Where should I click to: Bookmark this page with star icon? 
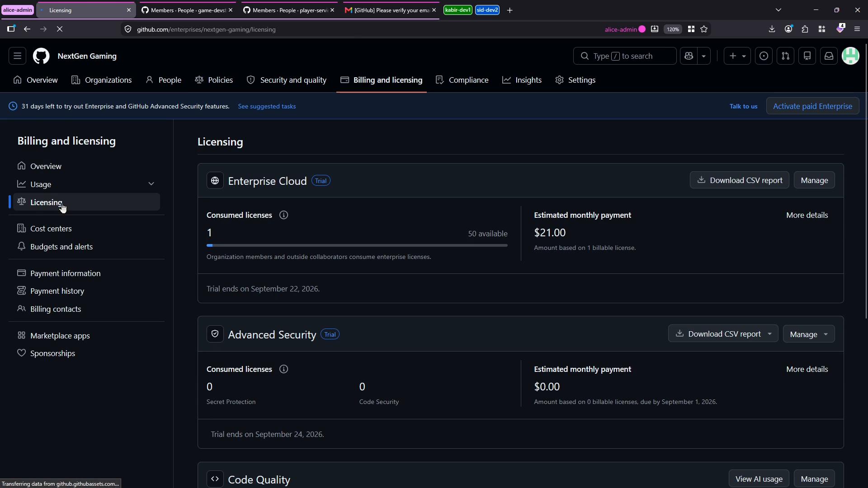(704, 29)
